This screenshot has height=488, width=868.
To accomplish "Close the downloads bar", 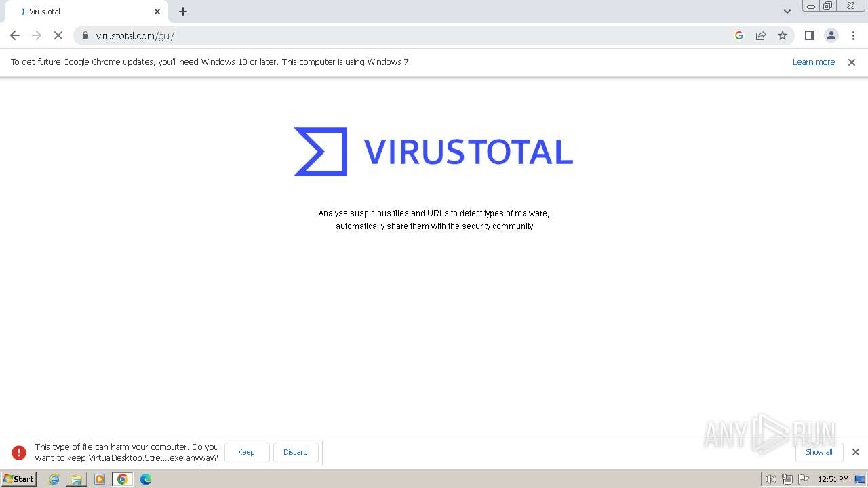I will click(855, 452).
